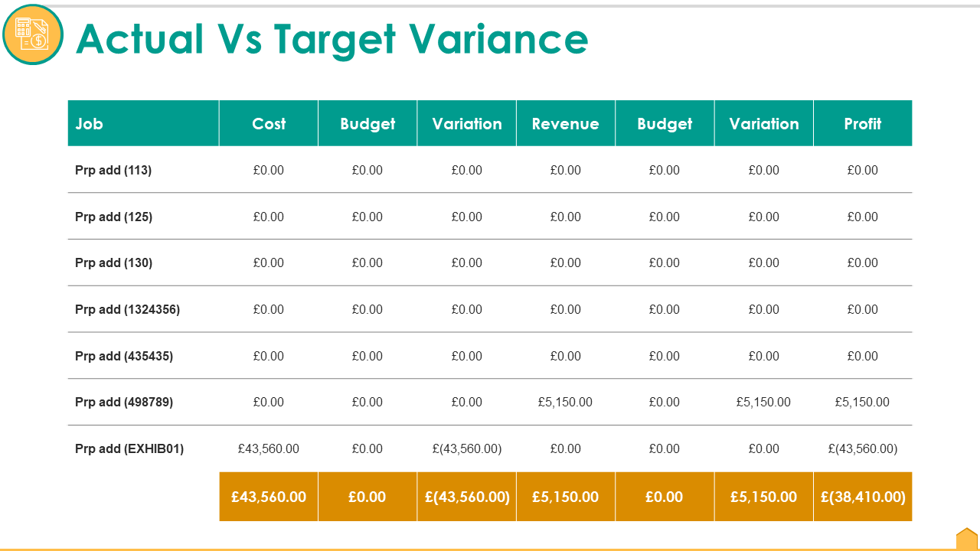Click the orange home icon in the slide corner
This screenshot has height=551, width=980.
pyautogui.click(x=968, y=539)
